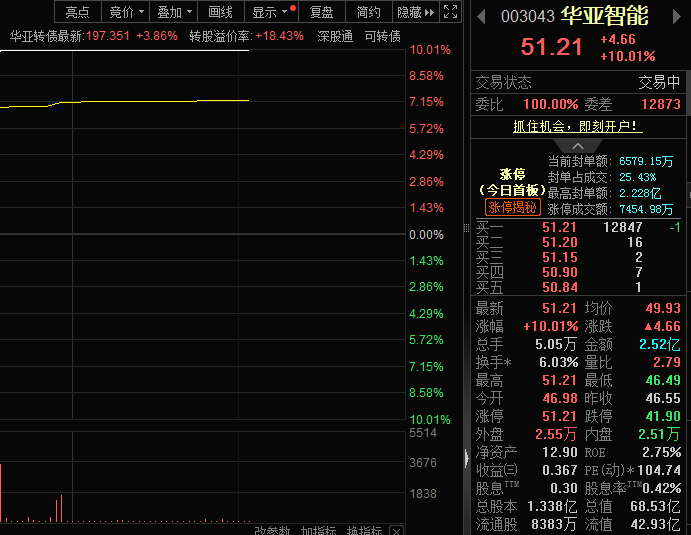
Task: Click the 流值 42.93亿 value
Action: pyautogui.click(x=655, y=524)
